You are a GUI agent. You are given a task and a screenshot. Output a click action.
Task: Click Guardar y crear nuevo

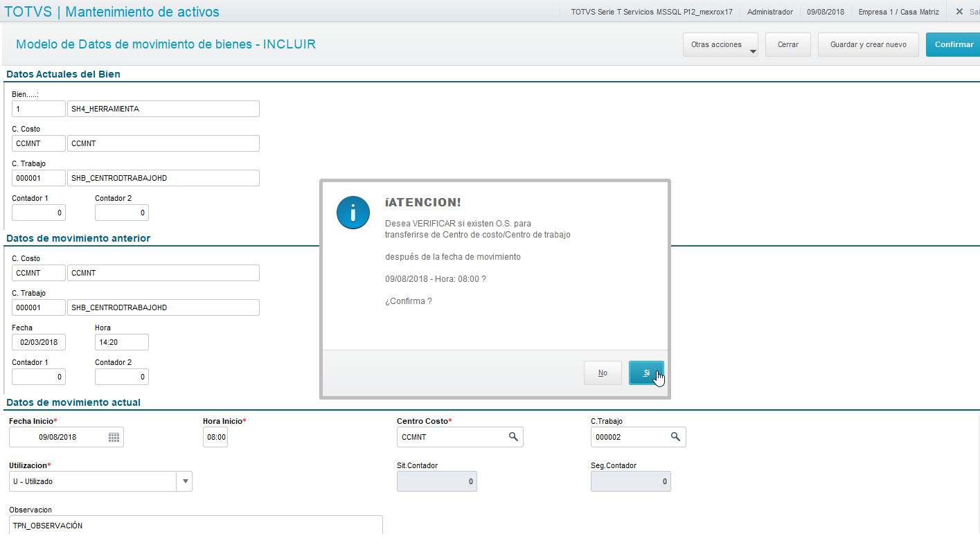[x=868, y=44]
